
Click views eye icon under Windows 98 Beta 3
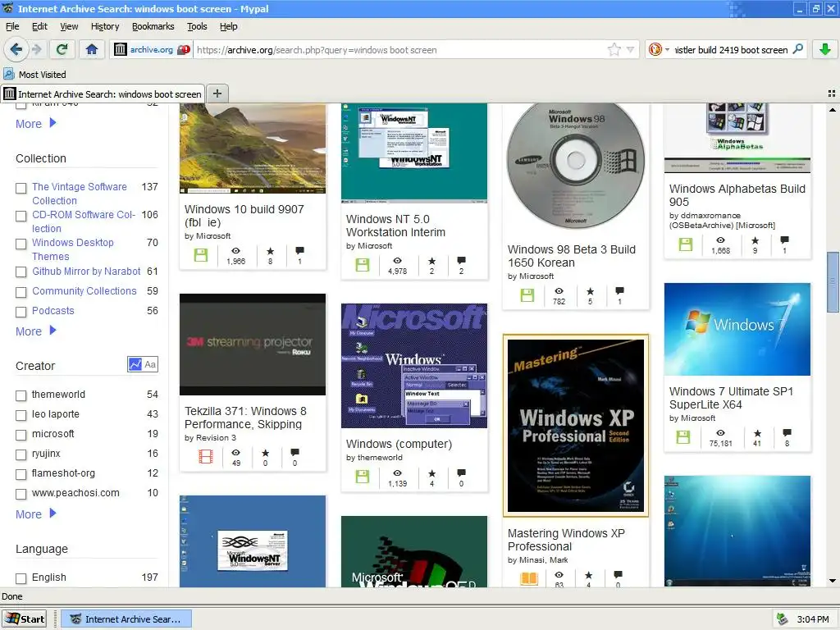click(559, 291)
